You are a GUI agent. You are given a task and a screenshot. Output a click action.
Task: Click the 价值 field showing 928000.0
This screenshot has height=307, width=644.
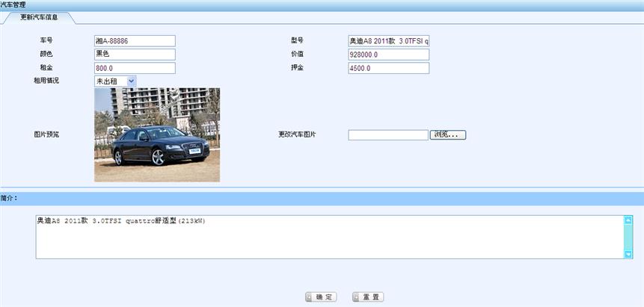point(388,55)
